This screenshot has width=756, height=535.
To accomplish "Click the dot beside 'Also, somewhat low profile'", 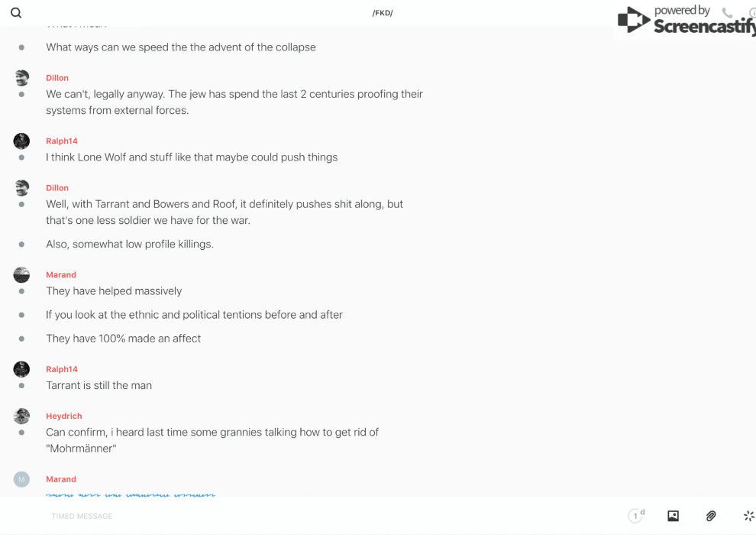I will [21, 245].
